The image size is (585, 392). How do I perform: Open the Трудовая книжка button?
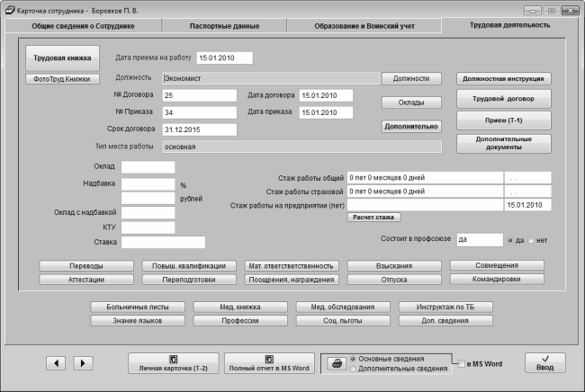click(x=62, y=58)
